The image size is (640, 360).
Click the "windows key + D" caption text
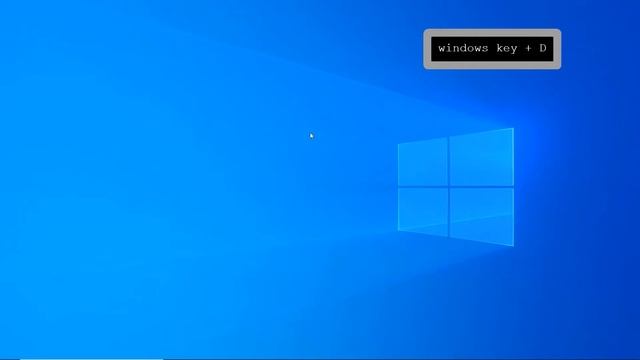[x=492, y=49]
